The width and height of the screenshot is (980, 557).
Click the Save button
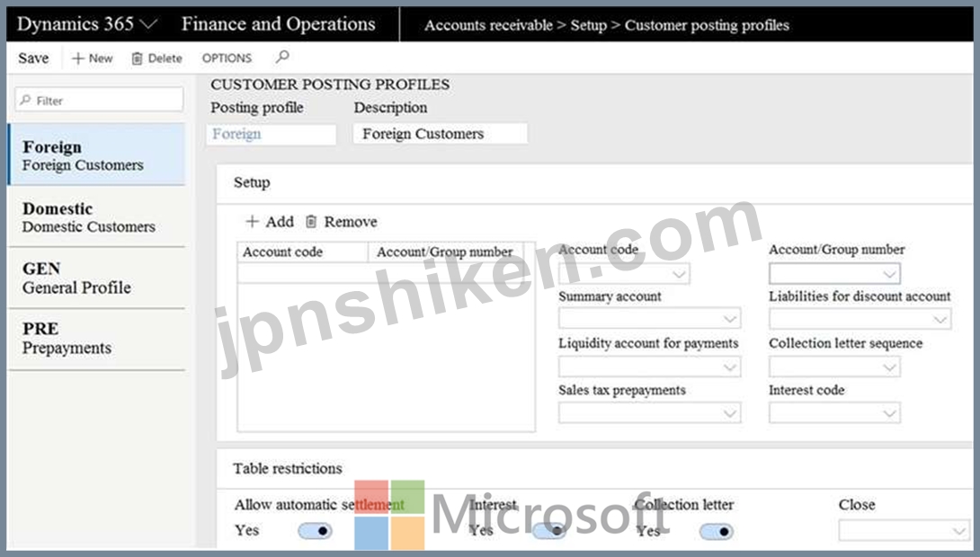(33, 58)
